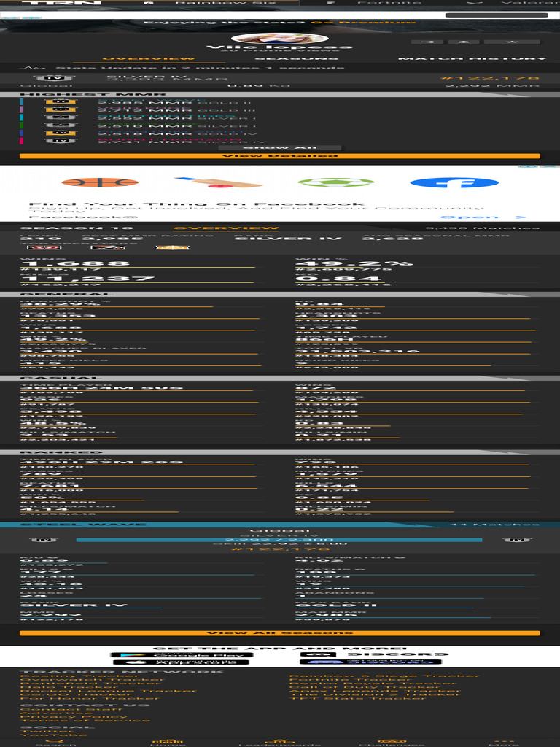Click the Steel Wave Gold II rank badge
Screen dimensions: 560x747
point(61,102)
